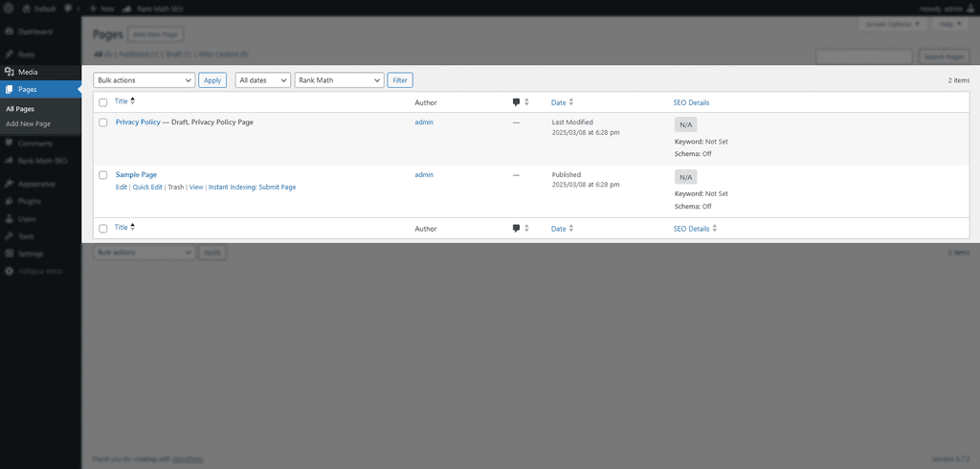Click the sort arrows beside the footer Title
The height and width of the screenshot is (469, 980).
132,228
